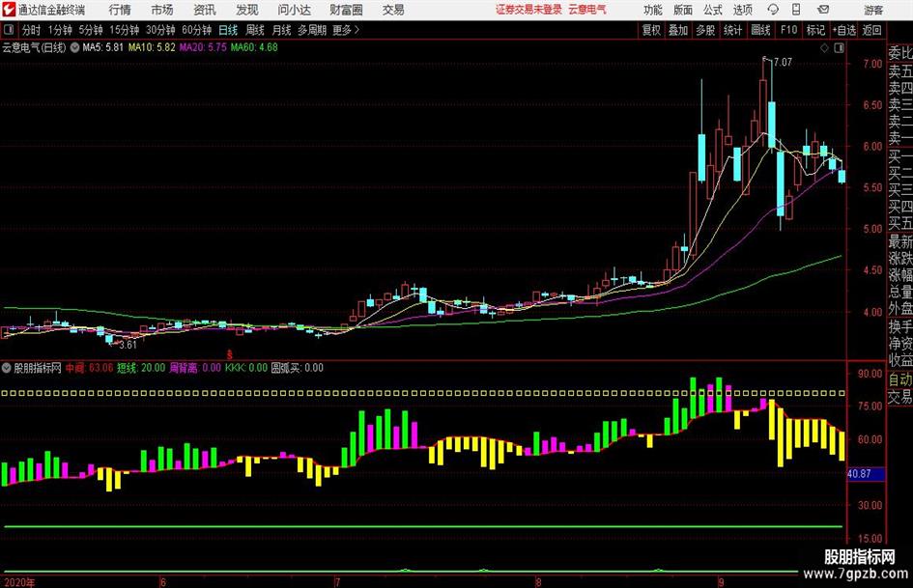Click the 3.61 low price label
Viewport: 913px width, 588px height.
(128, 345)
